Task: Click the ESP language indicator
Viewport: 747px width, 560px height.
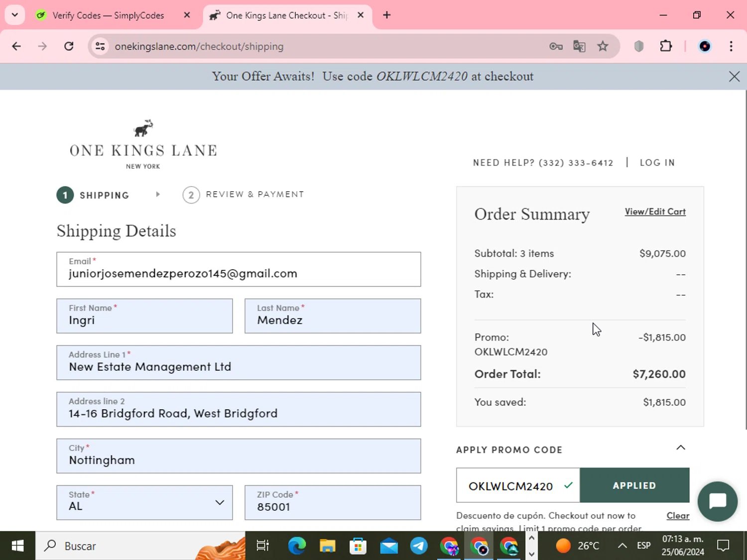Action: 644,546
